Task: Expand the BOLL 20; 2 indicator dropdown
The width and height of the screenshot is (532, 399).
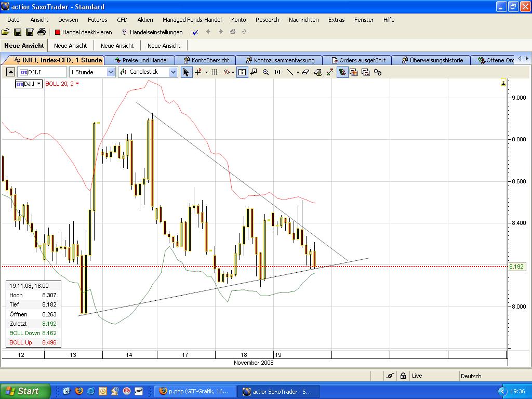Action: point(77,84)
